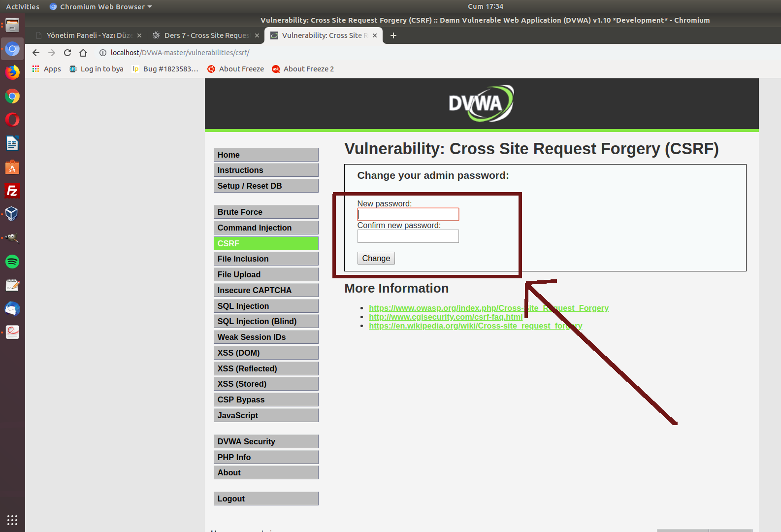Open the Activities overview

pyautogui.click(x=23, y=6)
